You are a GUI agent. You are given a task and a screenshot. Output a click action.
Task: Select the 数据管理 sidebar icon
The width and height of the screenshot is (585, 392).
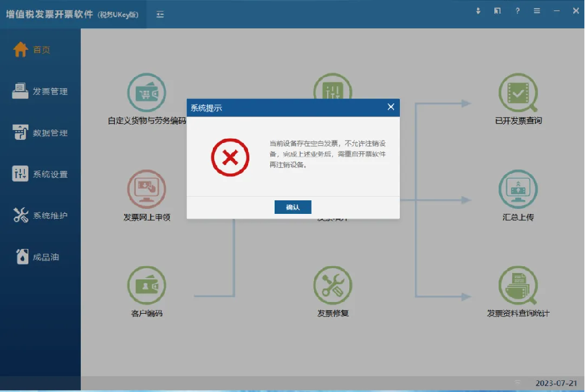(x=39, y=132)
